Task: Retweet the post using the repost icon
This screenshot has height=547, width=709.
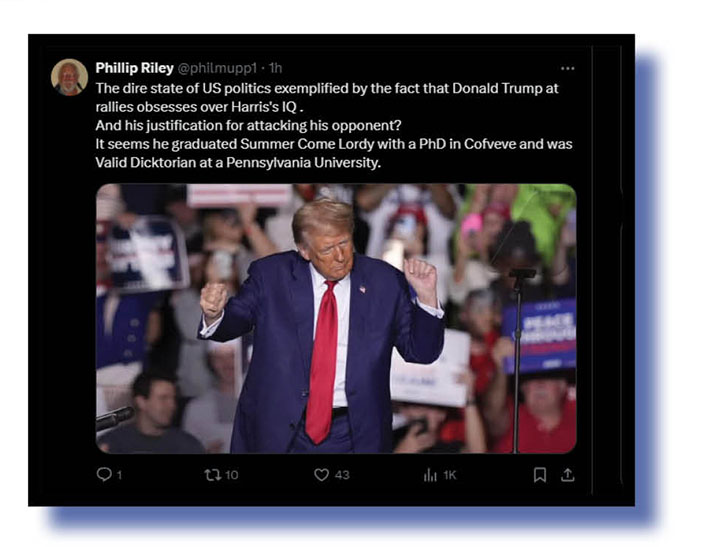Action: click(213, 475)
